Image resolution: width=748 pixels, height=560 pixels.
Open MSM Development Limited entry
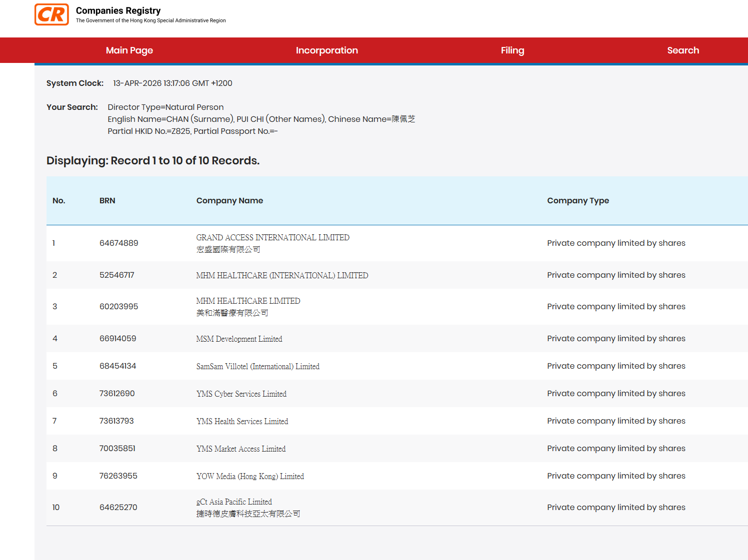point(239,339)
